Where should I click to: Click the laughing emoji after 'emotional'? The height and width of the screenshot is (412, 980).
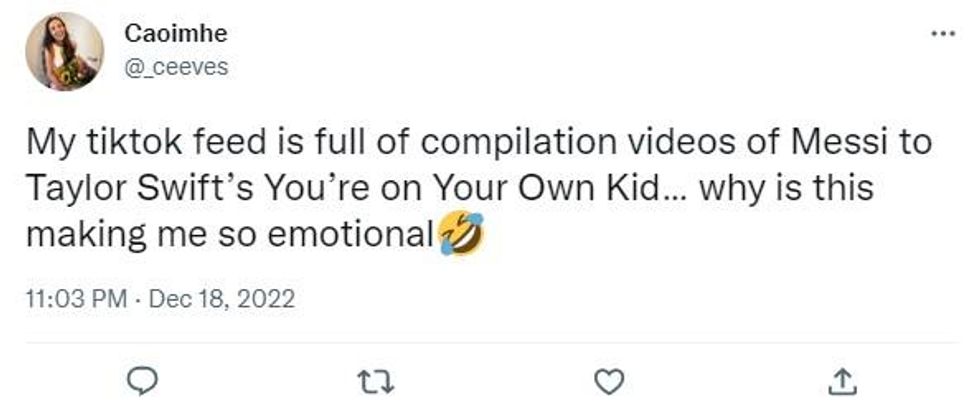point(460,236)
